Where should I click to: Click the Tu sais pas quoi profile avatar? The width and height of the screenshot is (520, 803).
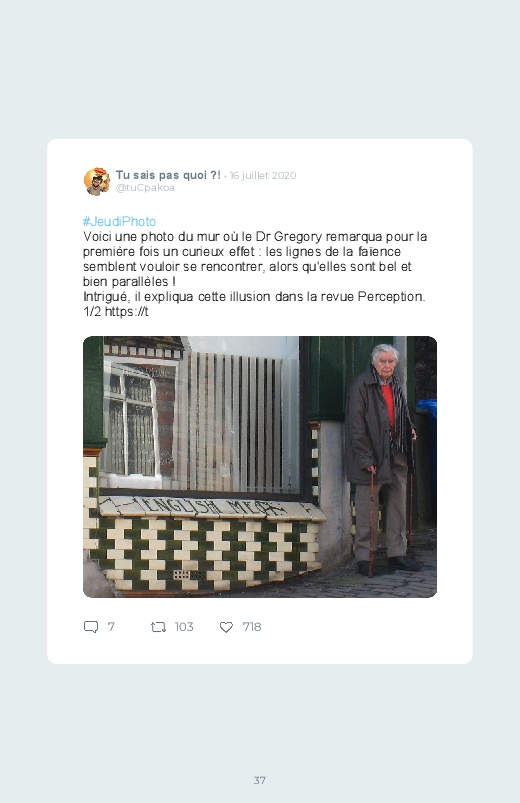pyautogui.click(x=97, y=181)
